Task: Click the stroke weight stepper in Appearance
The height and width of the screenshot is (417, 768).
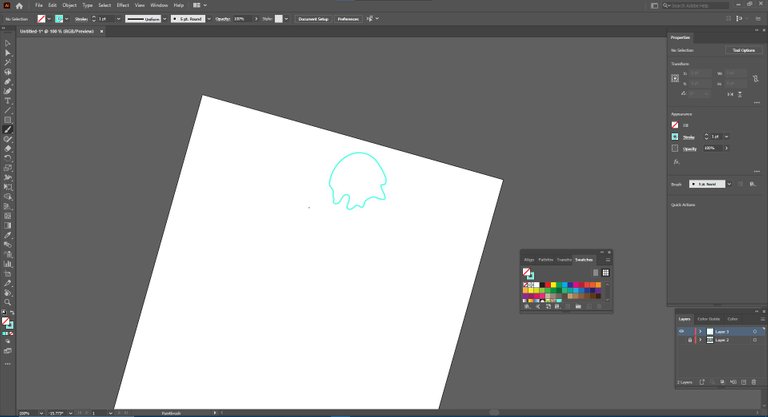Action: pyautogui.click(x=706, y=137)
